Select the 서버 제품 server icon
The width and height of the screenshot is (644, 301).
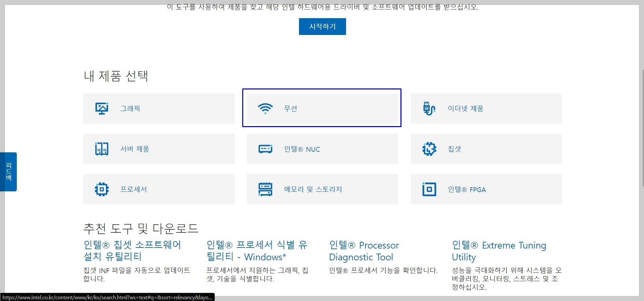click(102, 149)
